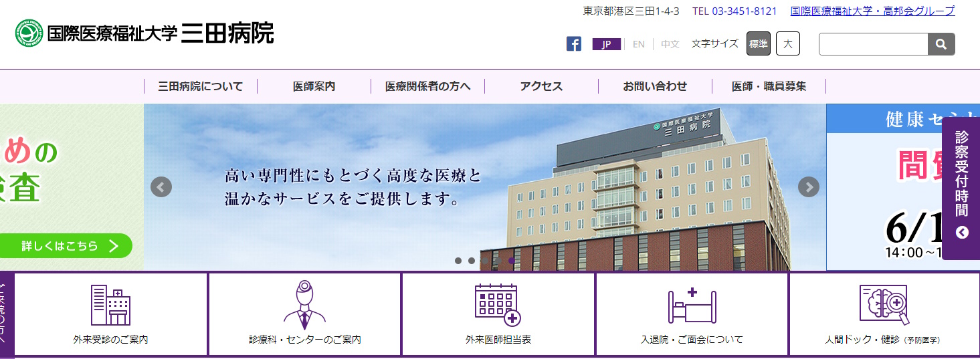
Task: Switch language to 中文
Action: pyautogui.click(x=670, y=44)
